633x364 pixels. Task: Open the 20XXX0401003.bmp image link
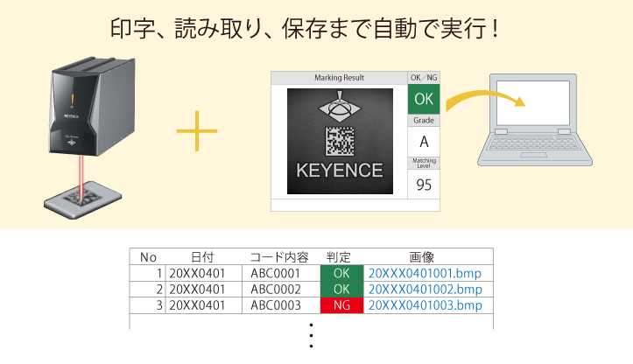(x=425, y=304)
